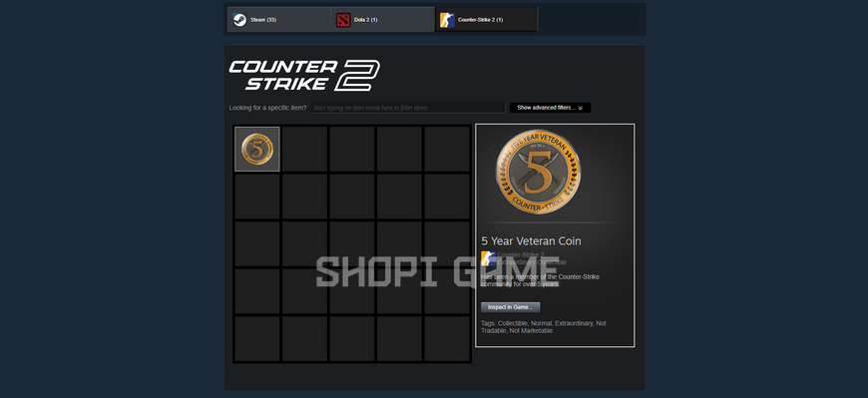Click the Counter-Strike 2 icon in tab
Viewport: 868px width, 398px height.
click(447, 20)
